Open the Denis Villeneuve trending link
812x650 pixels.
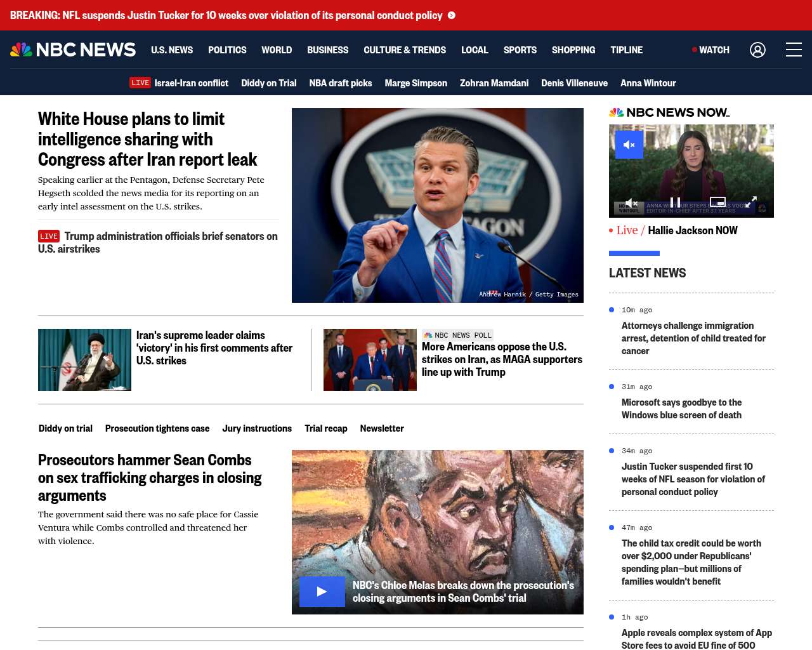coord(574,83)
